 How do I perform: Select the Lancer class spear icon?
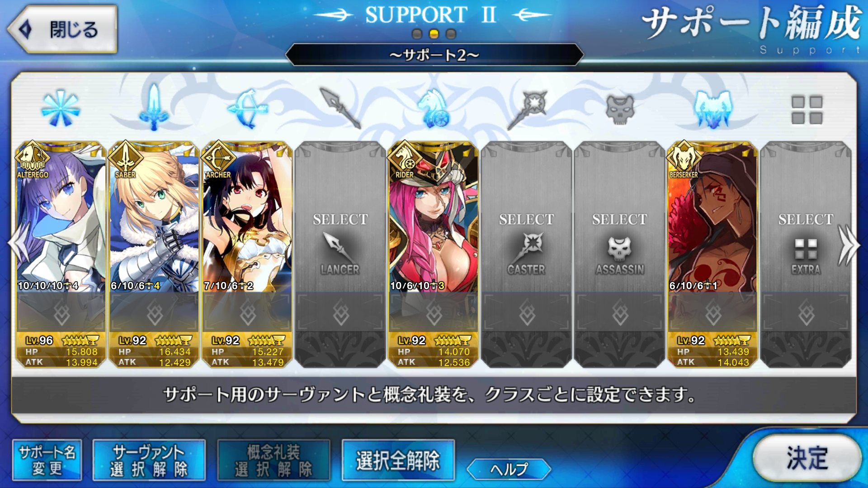[x=340, y=108]
